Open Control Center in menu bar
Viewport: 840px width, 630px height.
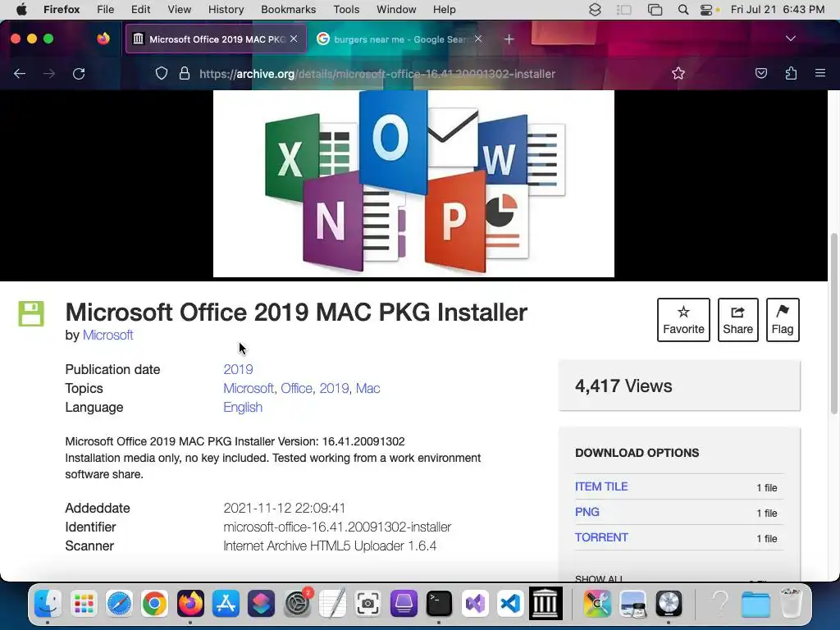click(x=706, y=9)
